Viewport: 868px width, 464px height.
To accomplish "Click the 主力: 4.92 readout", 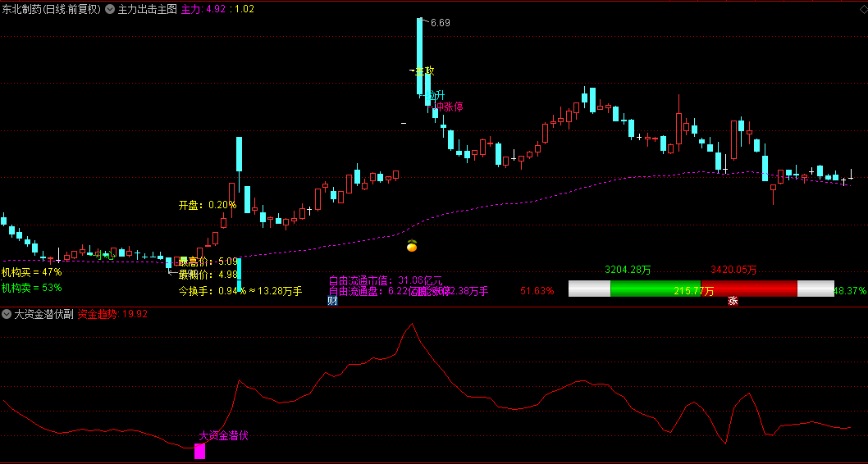I will pos(203,9).
